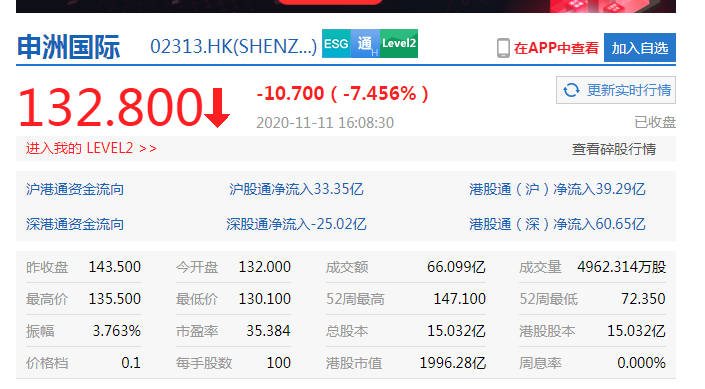Click 每手股数 value 100
Screen dimensions: 705x389
click(279, 363)
